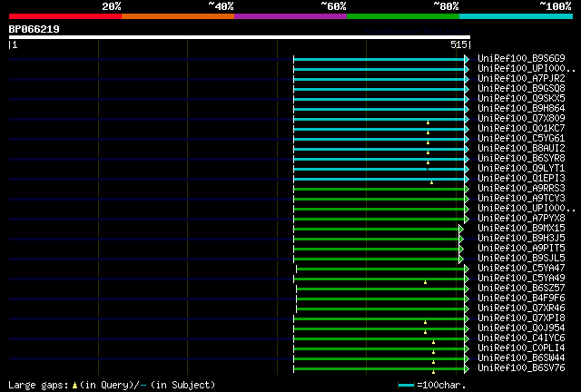The image size is (581, 392).
Task: Click the UniRef100_C4IYC6 label
Action: point(521,338)
